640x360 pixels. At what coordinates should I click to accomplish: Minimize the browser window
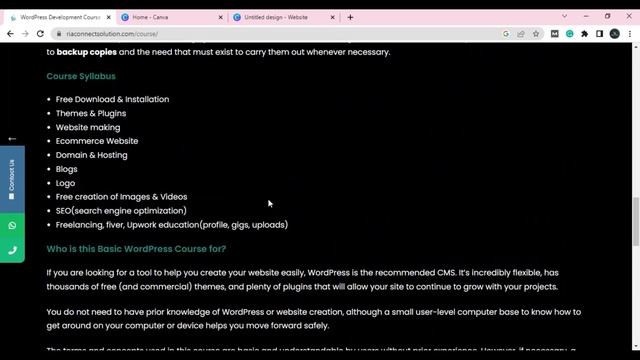click(x=586, y=16)
